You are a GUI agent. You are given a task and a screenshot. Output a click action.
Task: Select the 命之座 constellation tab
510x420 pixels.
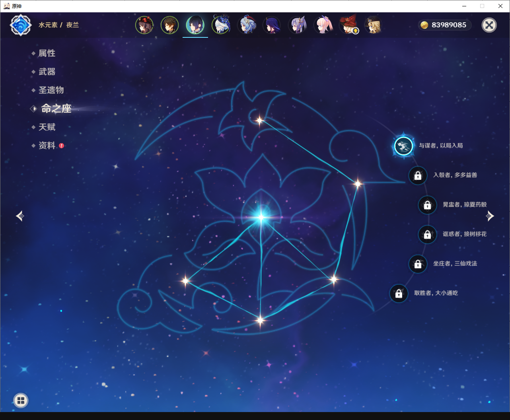pyautogui.click(x=56, y=109)
